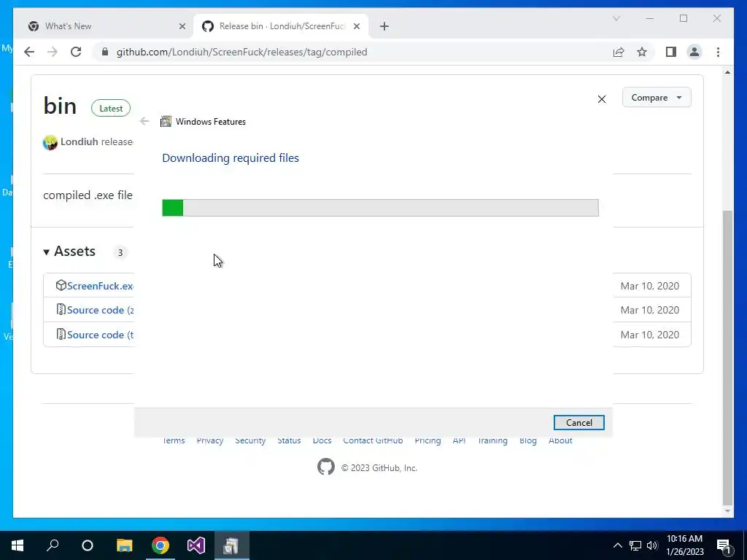
Task: Open a new browser tab
Action: 384,26
